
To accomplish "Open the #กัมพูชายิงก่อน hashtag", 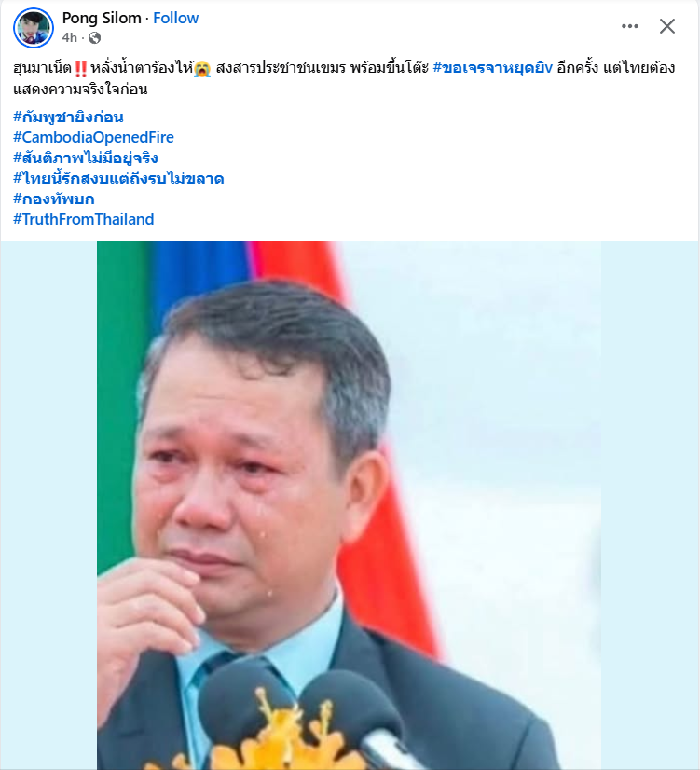I will [68, 117].
